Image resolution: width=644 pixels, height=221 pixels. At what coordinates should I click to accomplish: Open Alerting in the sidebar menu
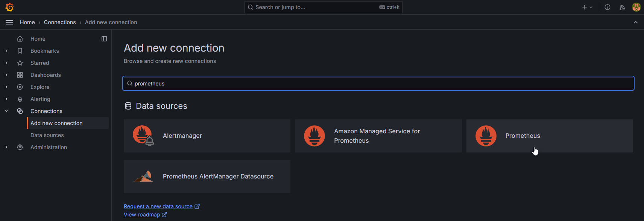tap(40, 99)
